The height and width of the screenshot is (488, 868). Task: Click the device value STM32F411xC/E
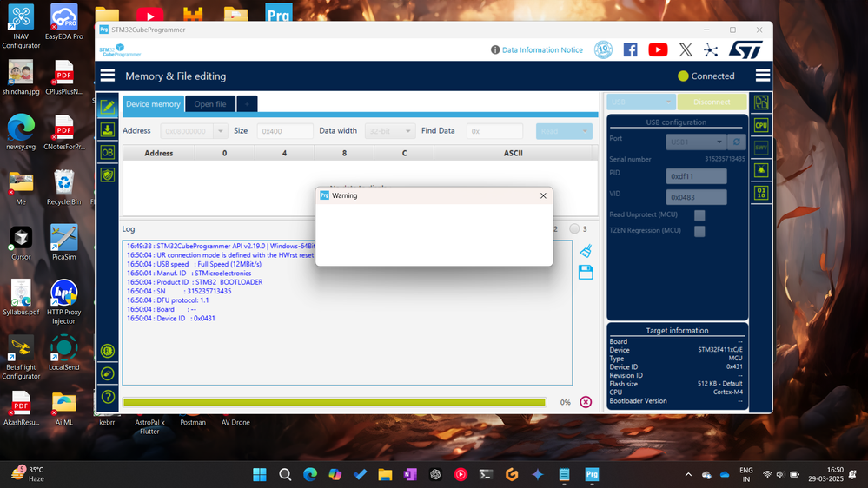click(x=720, y=350)
